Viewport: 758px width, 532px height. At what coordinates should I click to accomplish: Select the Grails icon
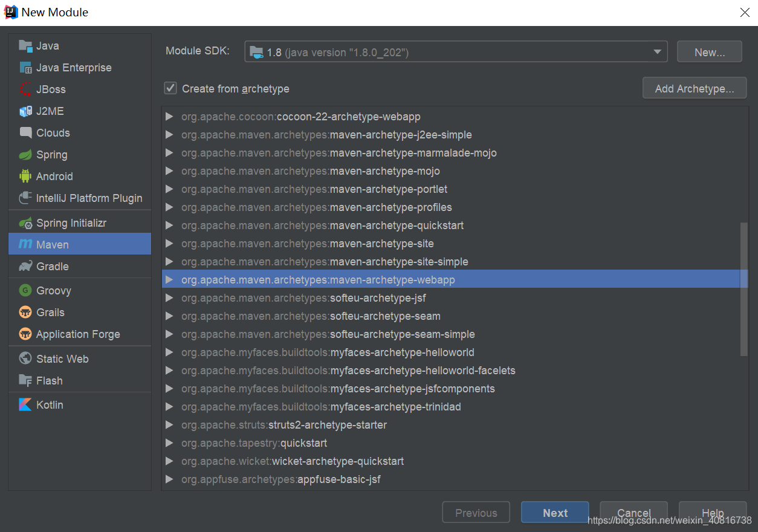(x=25, y=313)
